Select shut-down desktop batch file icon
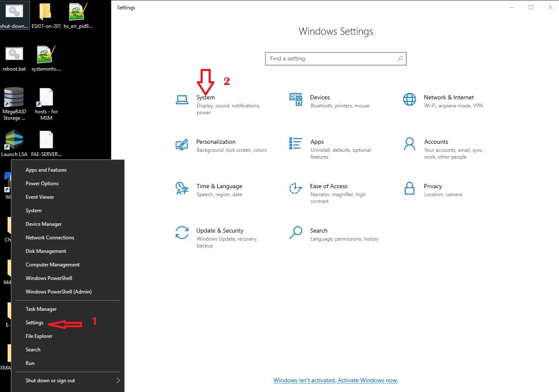 pyautogui.click(x=14, y=11)
